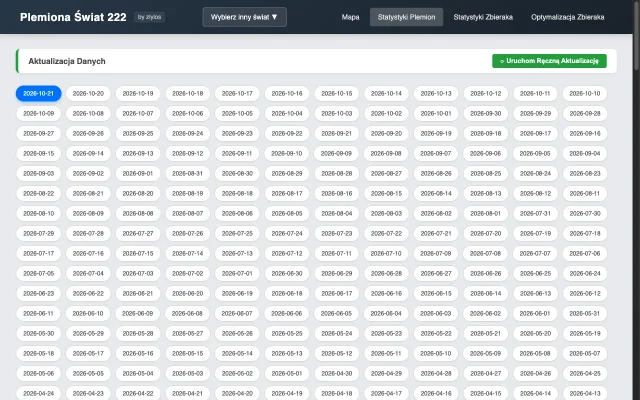The width and height of the screenshot is (640, 400).
Task: Select date 2026-09-22
Action: 287,133
